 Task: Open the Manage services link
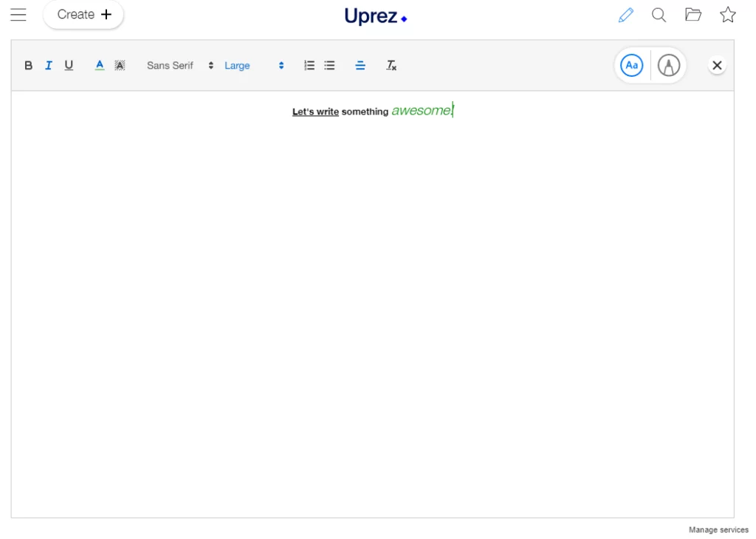(718, 530)
